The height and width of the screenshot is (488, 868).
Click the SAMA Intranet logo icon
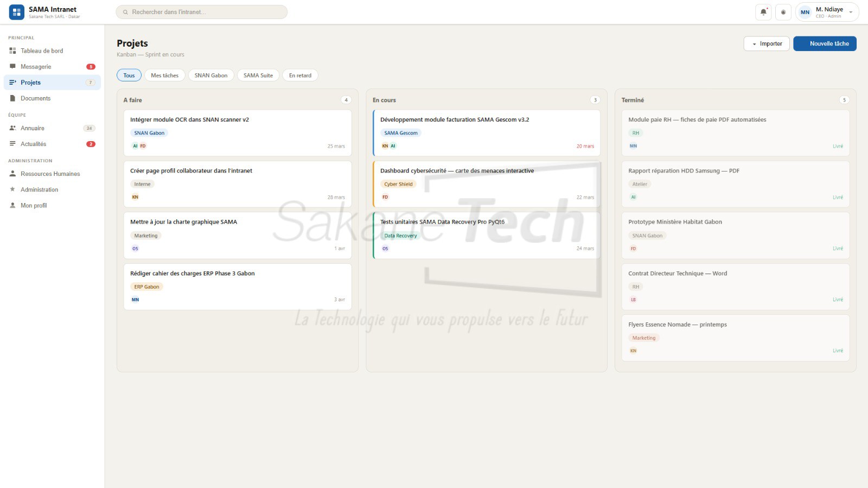(17, 12)
